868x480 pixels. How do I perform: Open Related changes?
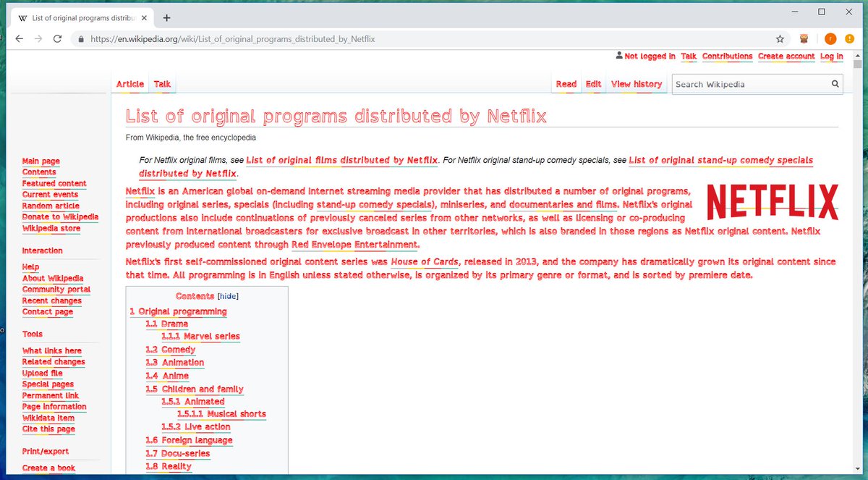coord(54,362)
